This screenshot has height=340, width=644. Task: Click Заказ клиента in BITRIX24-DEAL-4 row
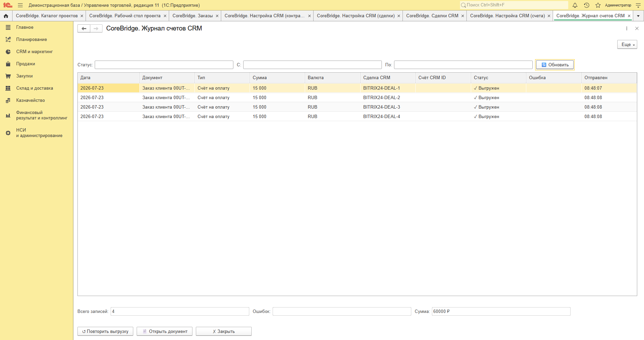pos(167,117)
